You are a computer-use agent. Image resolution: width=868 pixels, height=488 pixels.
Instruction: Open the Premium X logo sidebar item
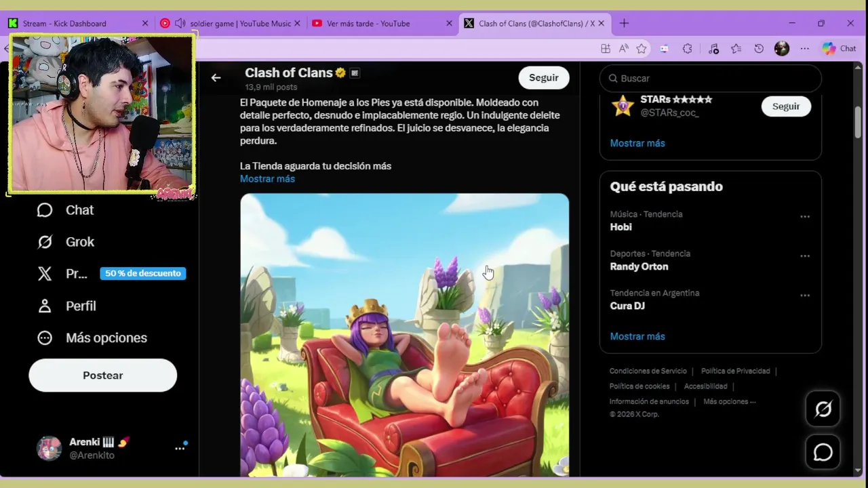pyautogui.click(x=45, y=274)
